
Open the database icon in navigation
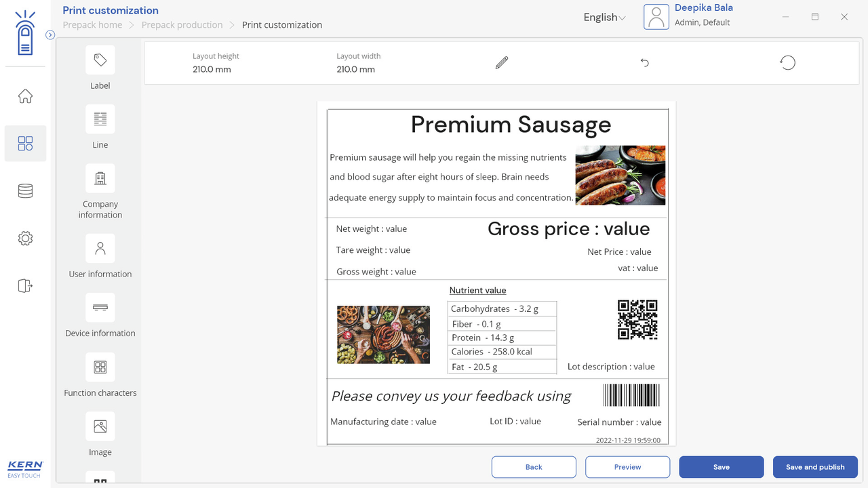(25, 191)
